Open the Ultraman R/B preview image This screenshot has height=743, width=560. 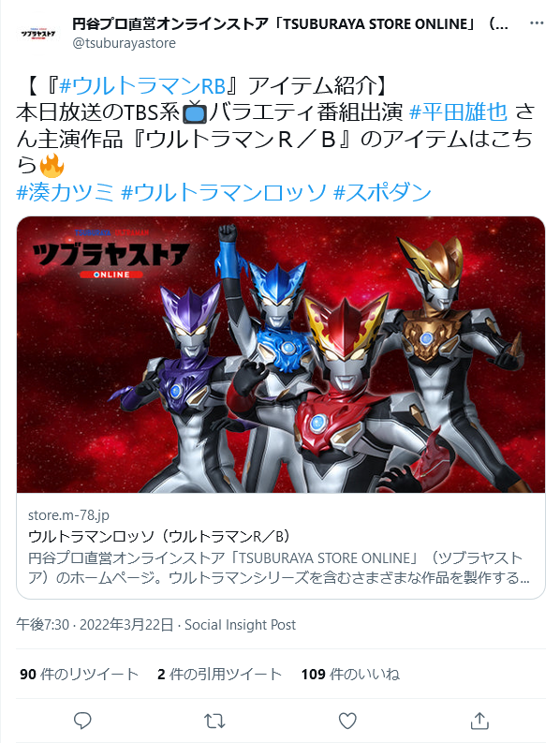281,354
